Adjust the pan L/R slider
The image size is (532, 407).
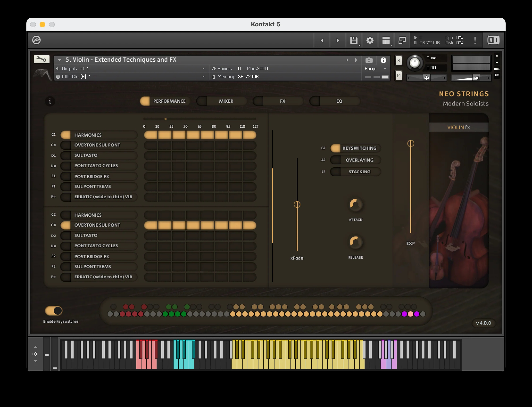point(427,78)
